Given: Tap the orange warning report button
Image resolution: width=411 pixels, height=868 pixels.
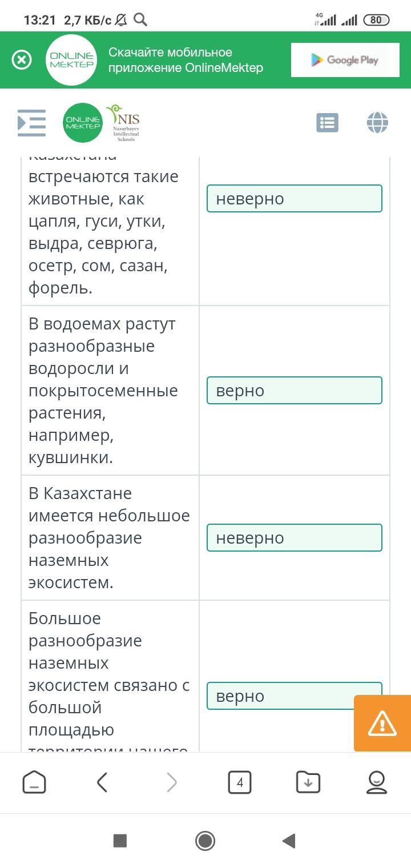Looking at the screenshot, I should click(382, 723).
